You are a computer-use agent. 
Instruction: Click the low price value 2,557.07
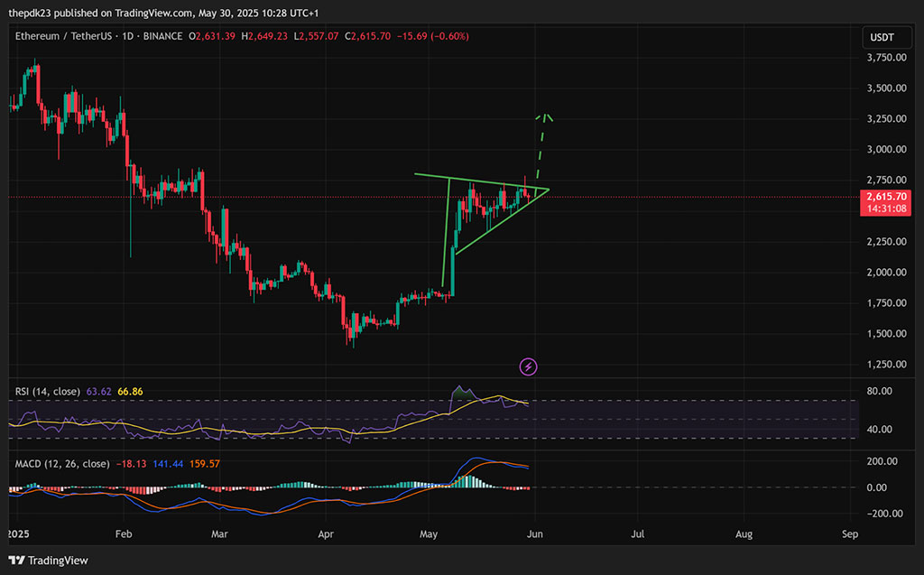pyautogui.click(x=319, y=36)
